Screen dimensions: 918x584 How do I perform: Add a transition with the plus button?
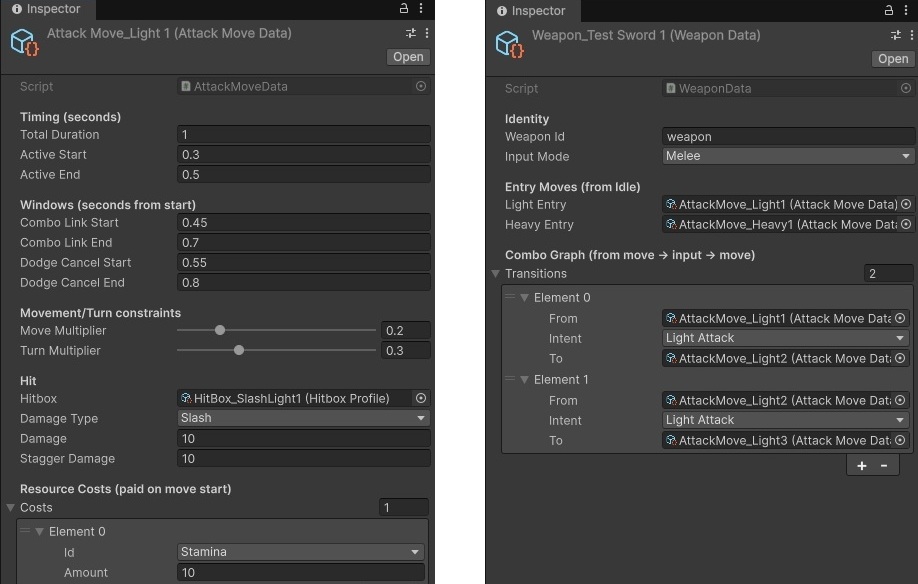click(x=861, y=466)
